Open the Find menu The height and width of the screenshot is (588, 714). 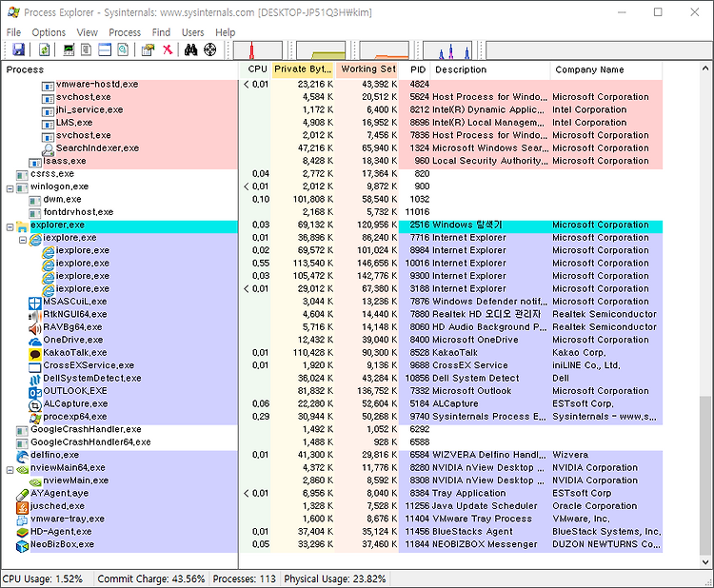(x=161, y=32)
